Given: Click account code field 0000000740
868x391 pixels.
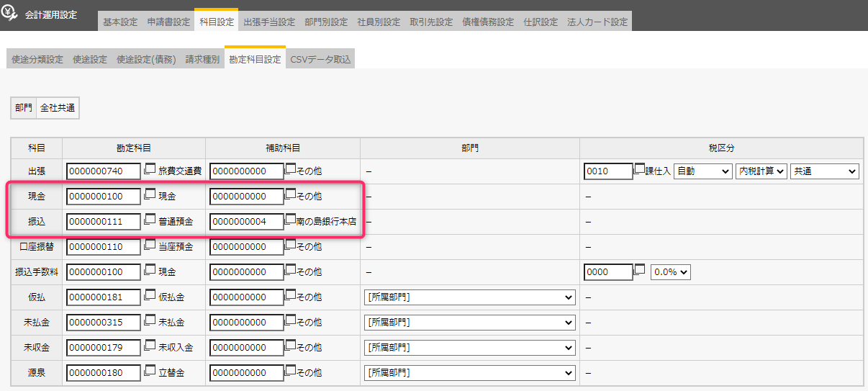Looking at the screenshot, I should tap(104, 171).
